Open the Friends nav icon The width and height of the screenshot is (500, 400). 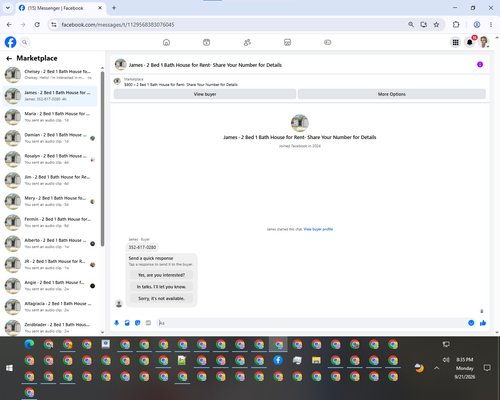[247, 42]
